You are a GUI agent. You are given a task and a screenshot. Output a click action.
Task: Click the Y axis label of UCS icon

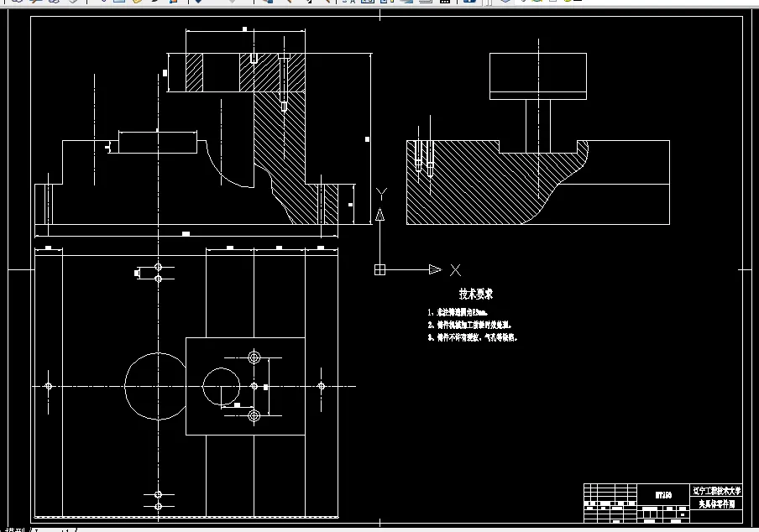point(381,194)
